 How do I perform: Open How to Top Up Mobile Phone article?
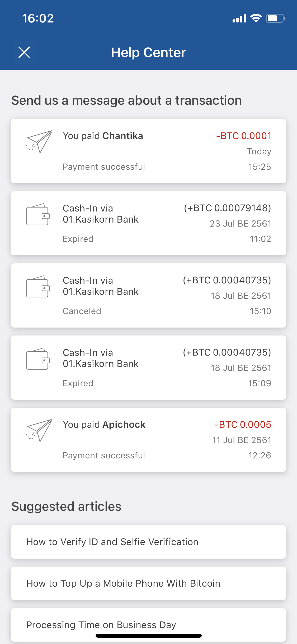148,583
